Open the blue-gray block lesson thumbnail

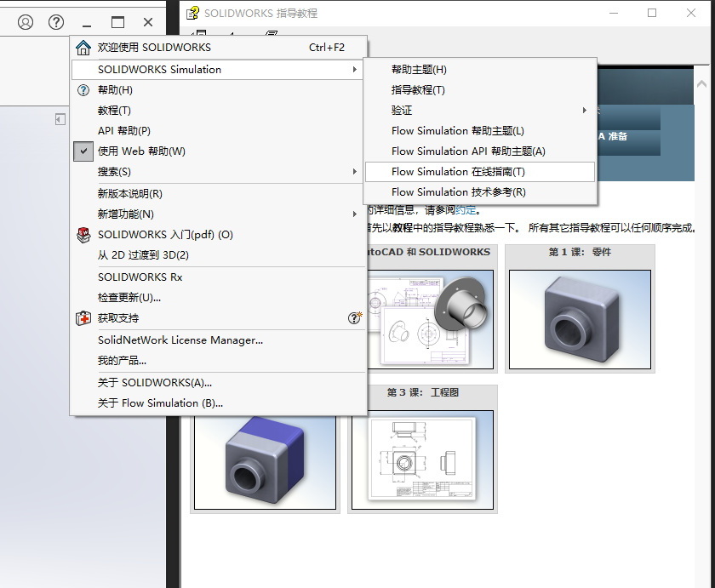click(x=265, y=462)
